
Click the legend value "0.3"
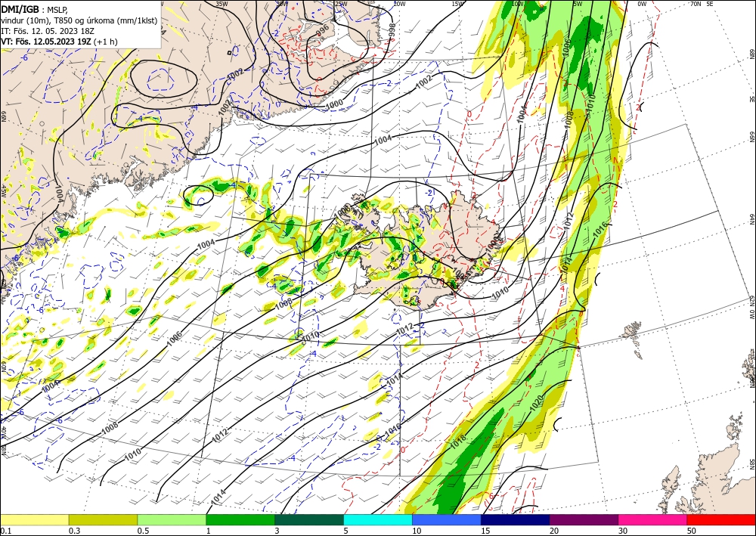point(74,531)
